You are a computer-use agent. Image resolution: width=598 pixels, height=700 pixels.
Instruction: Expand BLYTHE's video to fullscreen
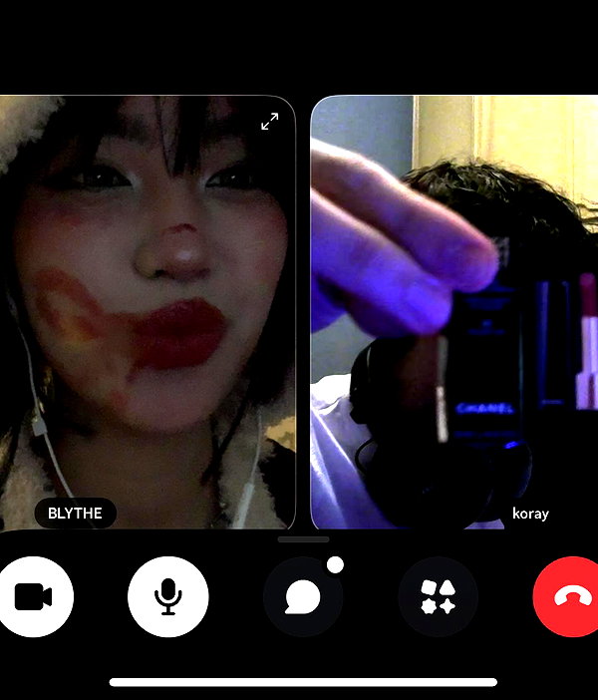point(270,122)
